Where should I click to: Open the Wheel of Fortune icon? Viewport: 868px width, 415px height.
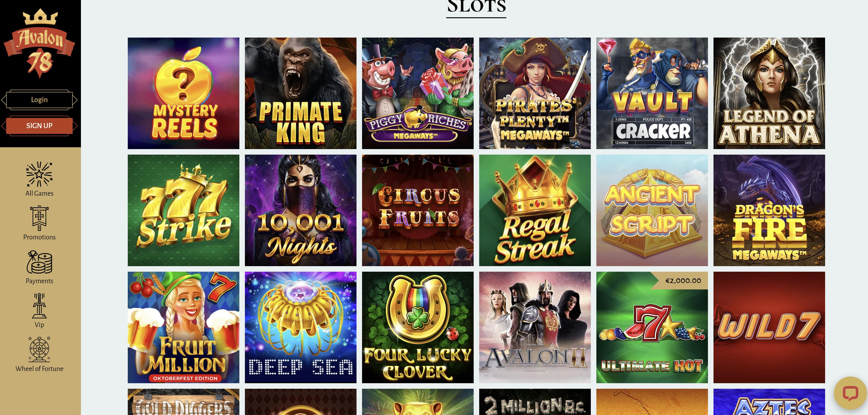click(x=39, y=349)
